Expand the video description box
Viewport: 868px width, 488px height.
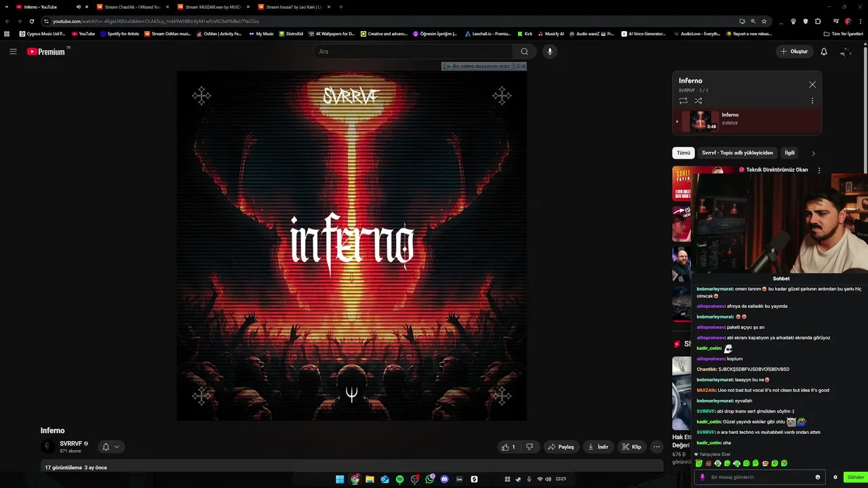point(351,467)
